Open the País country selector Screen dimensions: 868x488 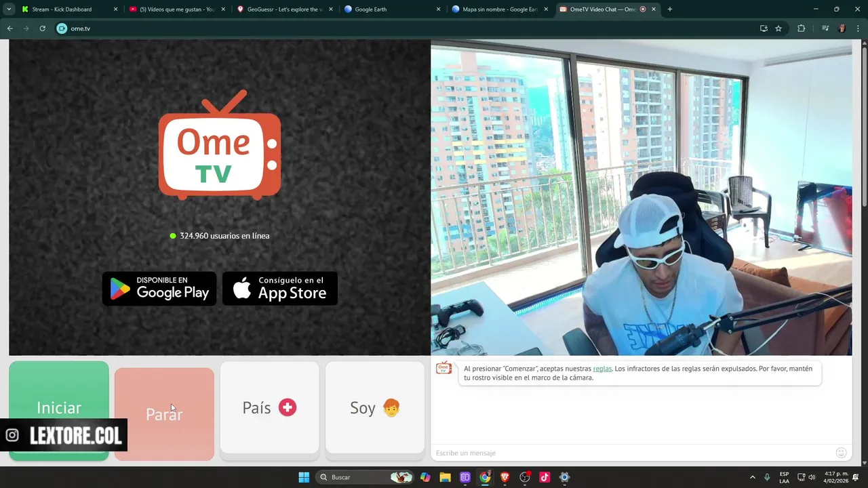coord(269,407)
